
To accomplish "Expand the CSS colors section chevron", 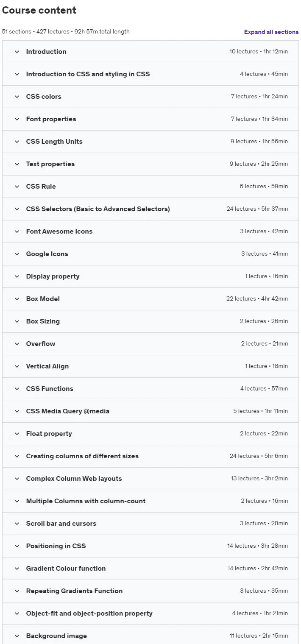I will point(17,97).
